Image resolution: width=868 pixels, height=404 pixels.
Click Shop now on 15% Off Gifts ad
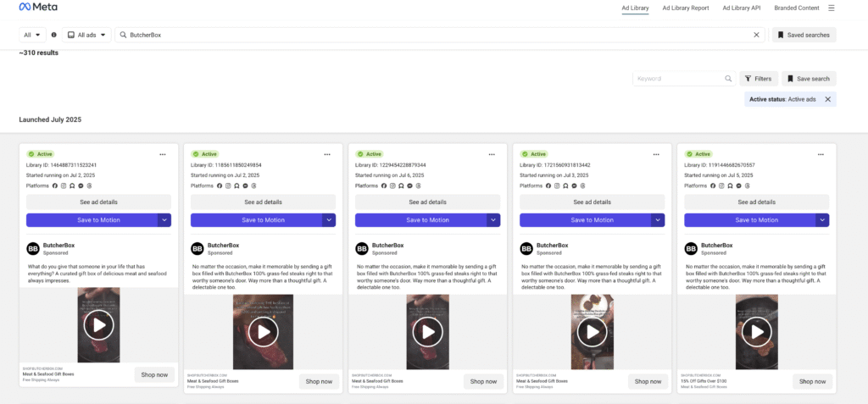coord(812,381)
